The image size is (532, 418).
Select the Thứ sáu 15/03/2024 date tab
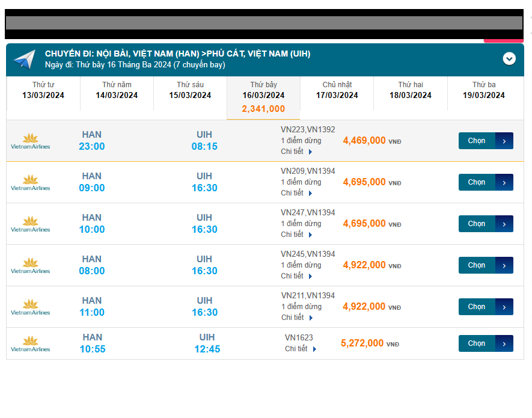pyautogui.click(x=190, y=90)
